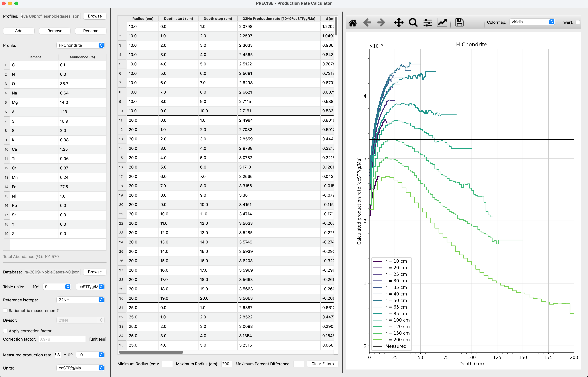This screenshot has height=377, width=588.
Task: Click the Abundance (%) column header
Action: pyautogui.click(x=82, y=57)
